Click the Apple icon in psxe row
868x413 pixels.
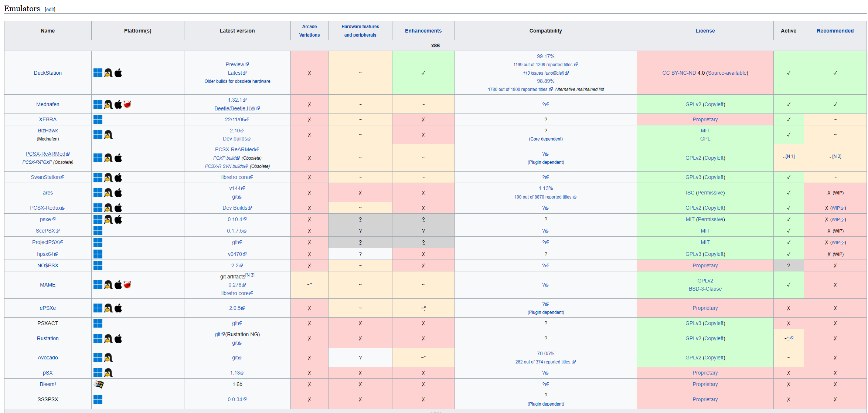118,219
